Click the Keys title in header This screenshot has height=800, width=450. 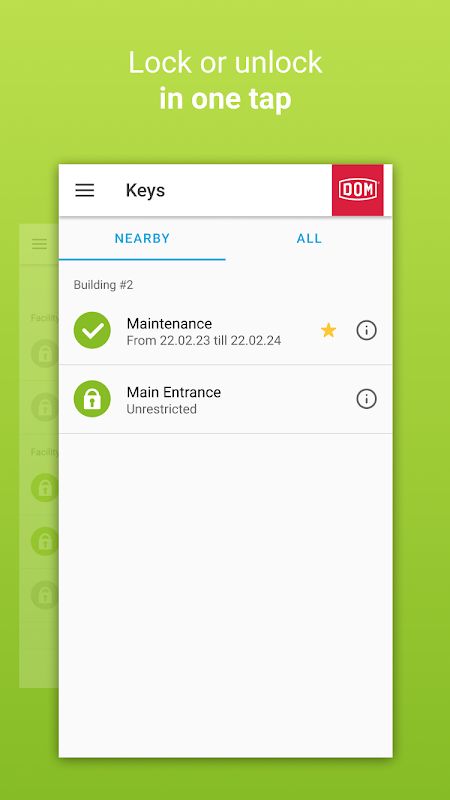(x=145, y=190)
